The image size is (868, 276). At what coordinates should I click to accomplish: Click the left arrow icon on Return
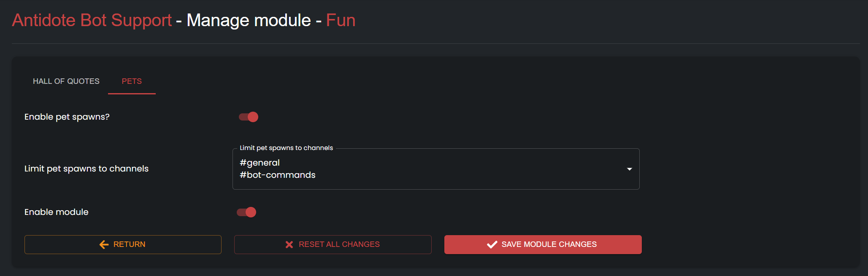point(104,244)
